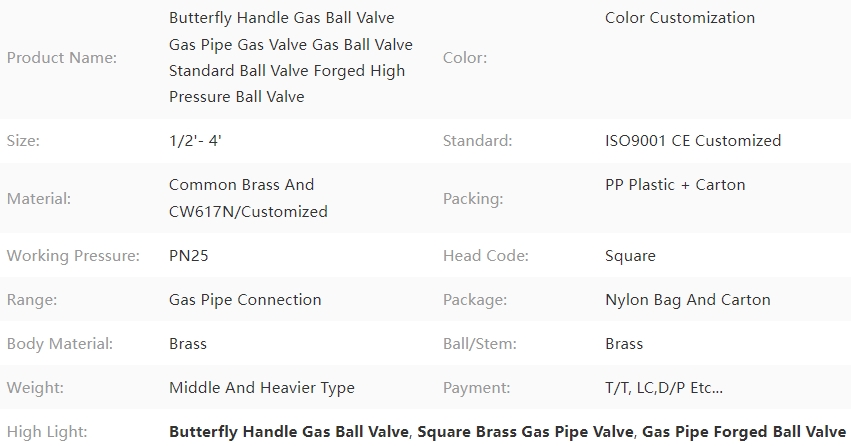This screenshot has width=851, height=446.
Task: Select the Middle And Heavier Type weight value
Action: pos(262,388)
